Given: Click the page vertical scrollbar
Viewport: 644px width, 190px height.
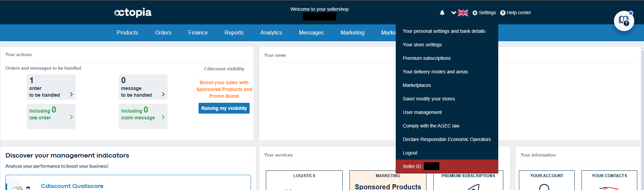Looking at the screenshot, I should 642,118.
